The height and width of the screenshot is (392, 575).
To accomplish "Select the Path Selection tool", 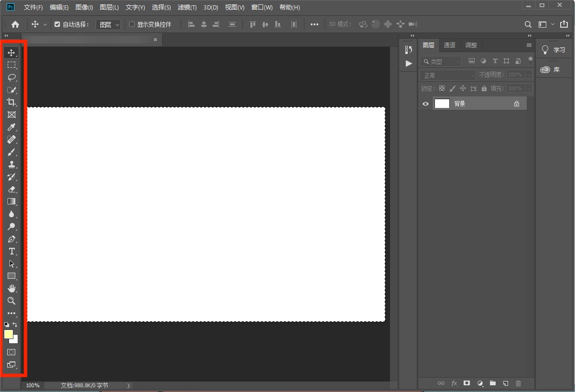I will pyautogui.click(x=11, y=264).
